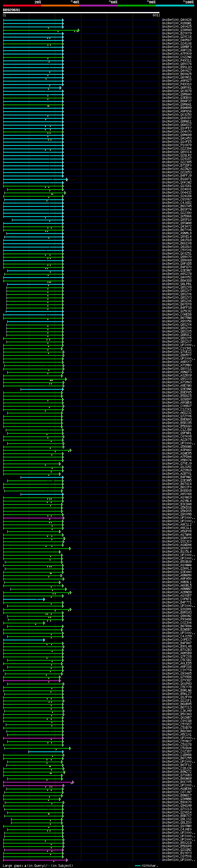Click hit UniRef100_A9NML8
The width and height of the screenshot is (197, 868).
177,233
